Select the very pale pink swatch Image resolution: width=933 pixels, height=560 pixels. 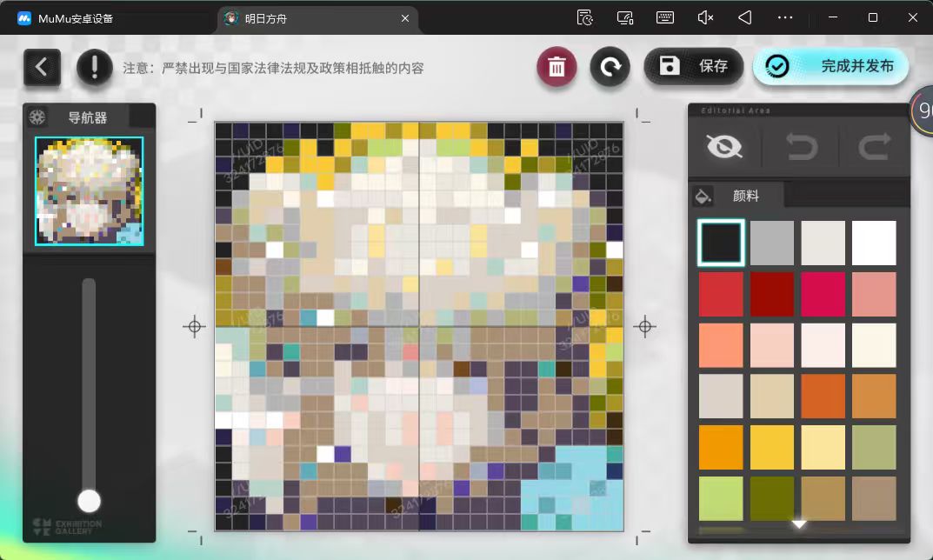(823, 345)
